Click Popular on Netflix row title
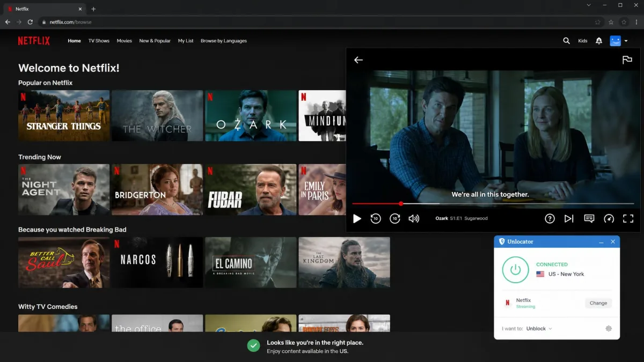 pyautogui.click(x=45, y=83)
